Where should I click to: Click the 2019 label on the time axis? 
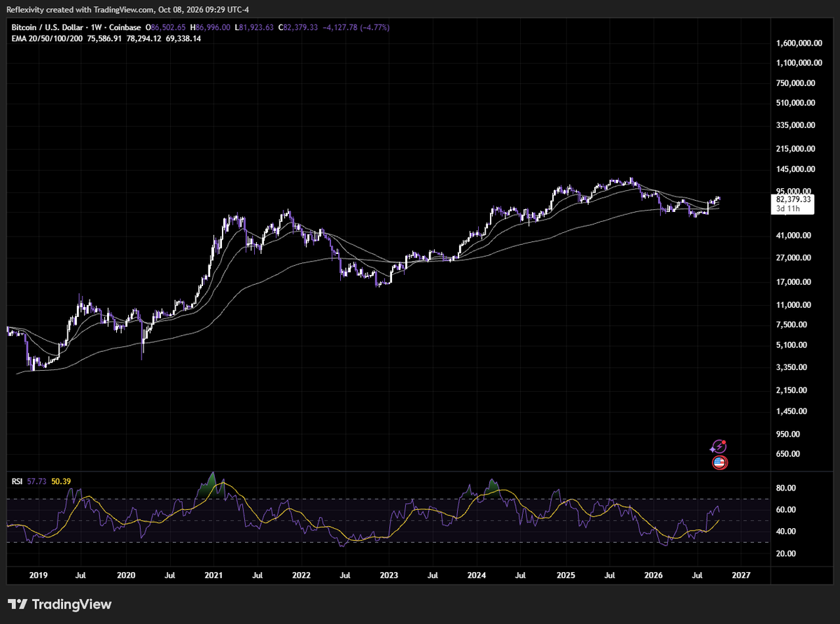pos(38,575)
